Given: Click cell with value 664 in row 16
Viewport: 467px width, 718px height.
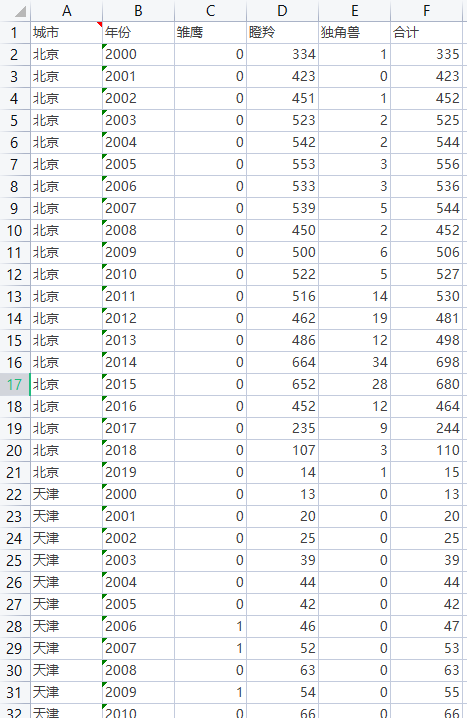Looking at the screenshot, I should [282, 363].
